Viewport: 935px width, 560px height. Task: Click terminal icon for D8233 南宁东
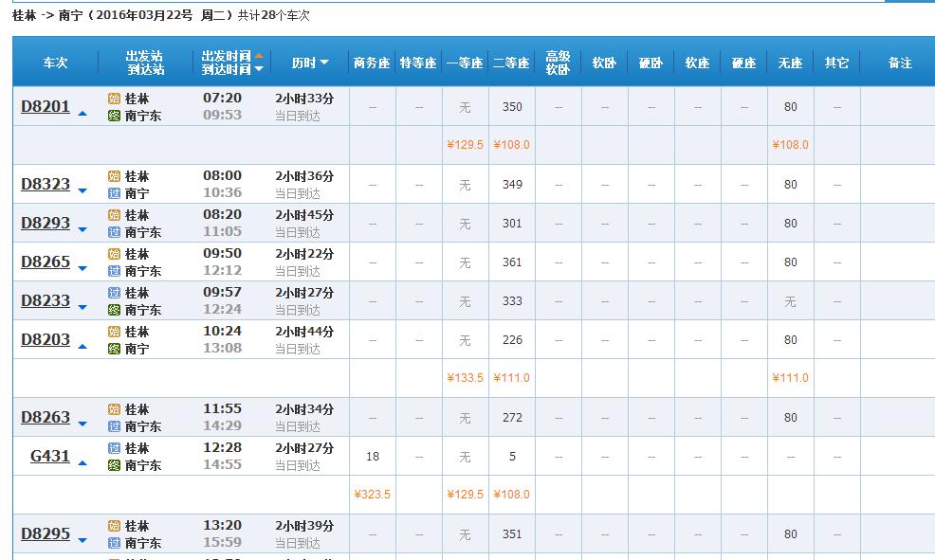click(114, 310)
